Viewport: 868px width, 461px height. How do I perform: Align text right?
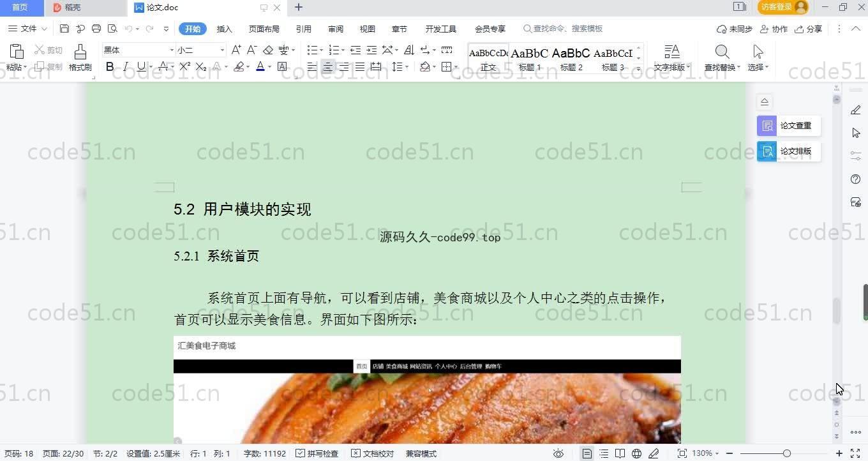coord(344,66)
